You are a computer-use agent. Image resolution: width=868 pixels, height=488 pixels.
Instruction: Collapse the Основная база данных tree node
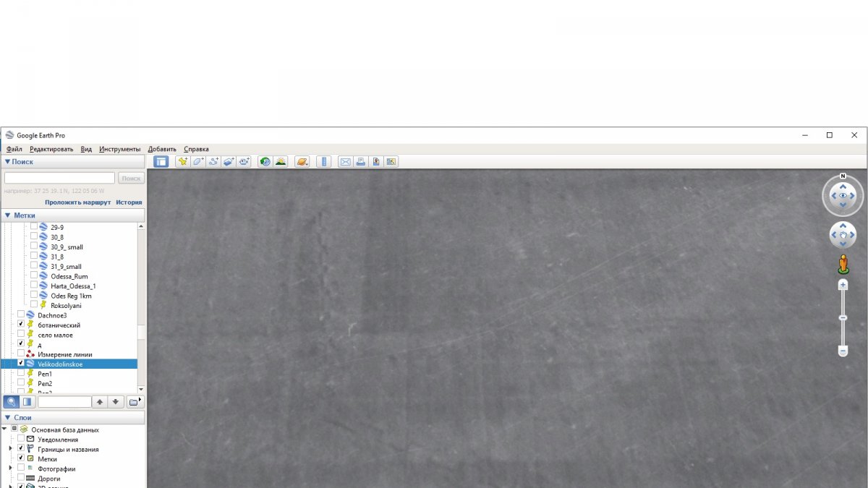pyautogui.click(x=4, y=429)
